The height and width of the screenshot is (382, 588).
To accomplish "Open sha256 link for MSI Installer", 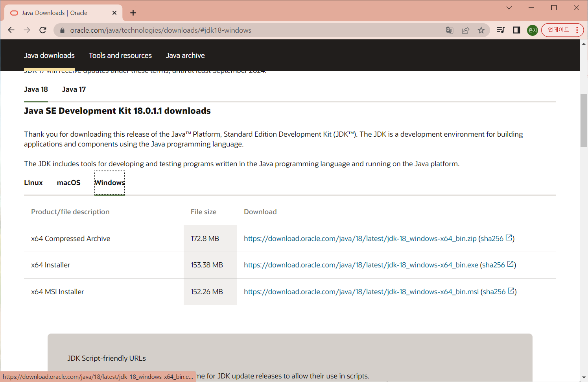I will click(494, 292).
